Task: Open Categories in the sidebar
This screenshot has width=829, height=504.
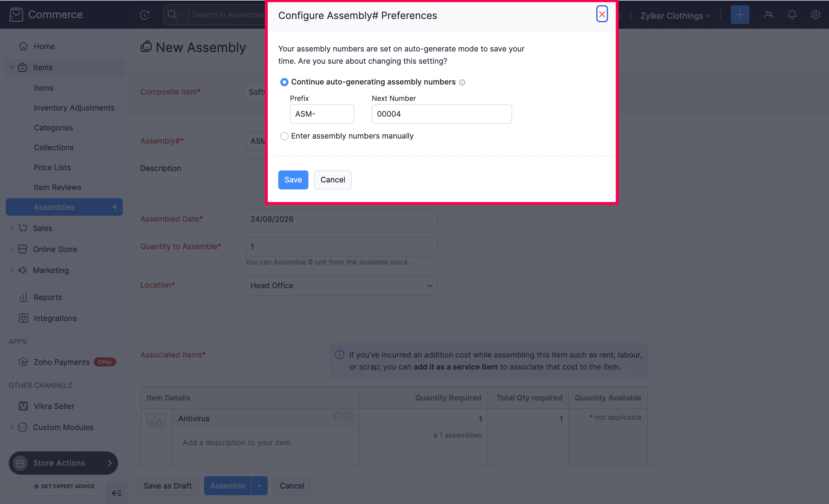Action: (x=53, y=127)
